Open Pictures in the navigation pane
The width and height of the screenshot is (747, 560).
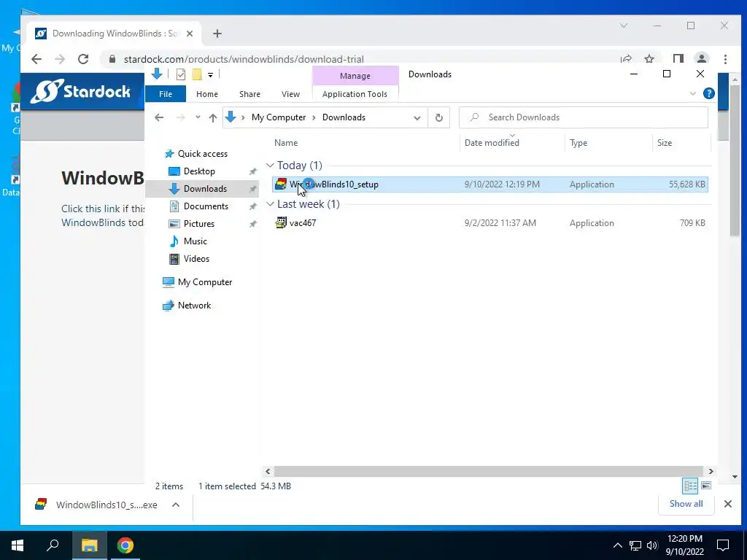click(x=198, y=224)
